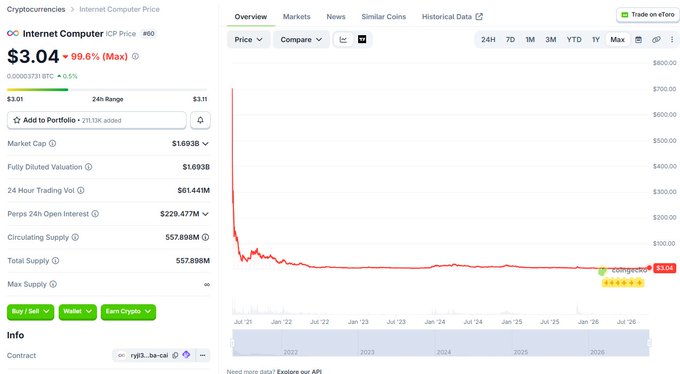Open Wallet dropdown

click(x=78, y=312)
